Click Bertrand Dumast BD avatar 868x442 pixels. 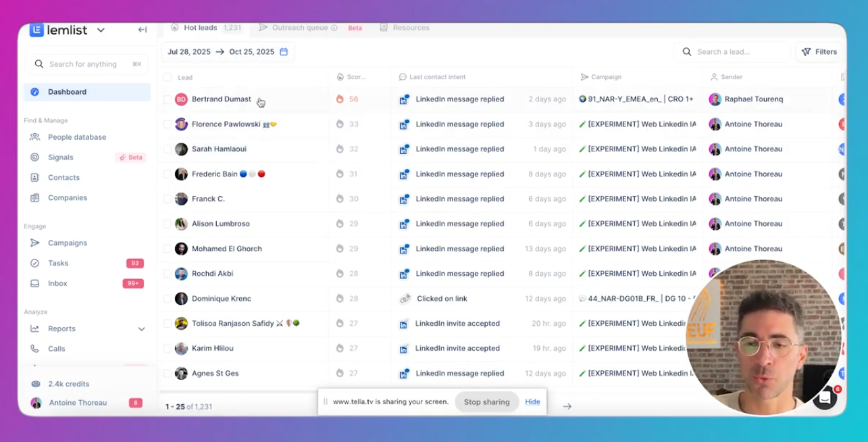pos(181,99)
